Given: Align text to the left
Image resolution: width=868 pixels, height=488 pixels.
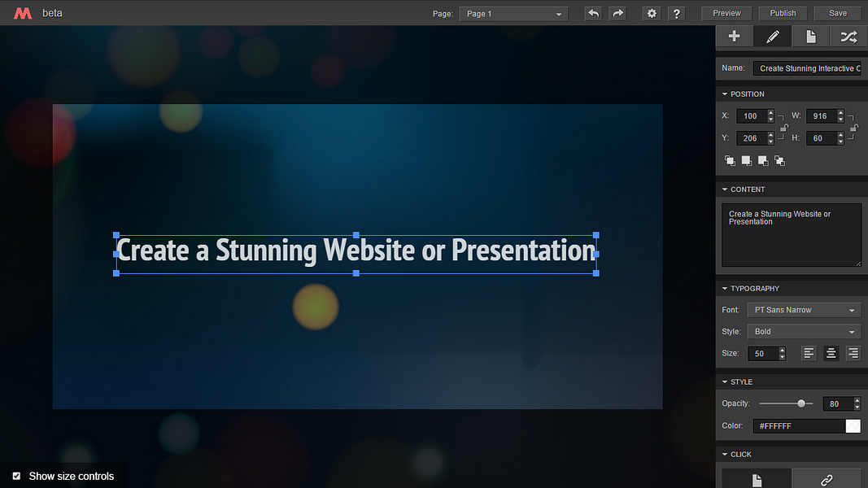Looking at the screenshot, I should pos(809,353).
